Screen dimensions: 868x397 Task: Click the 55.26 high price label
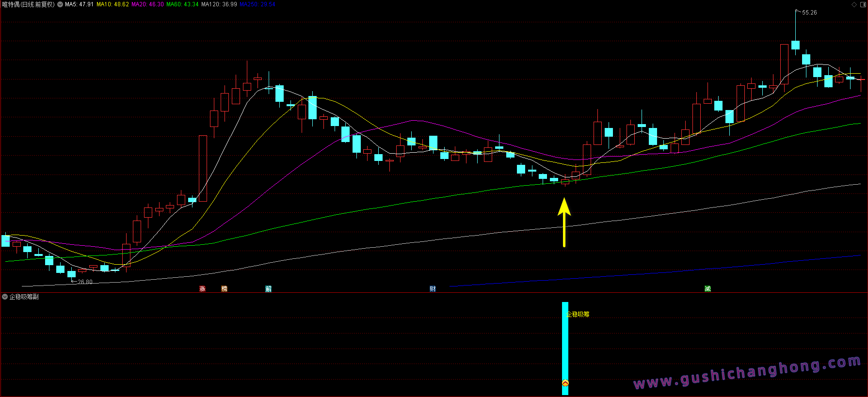point(809,13)
